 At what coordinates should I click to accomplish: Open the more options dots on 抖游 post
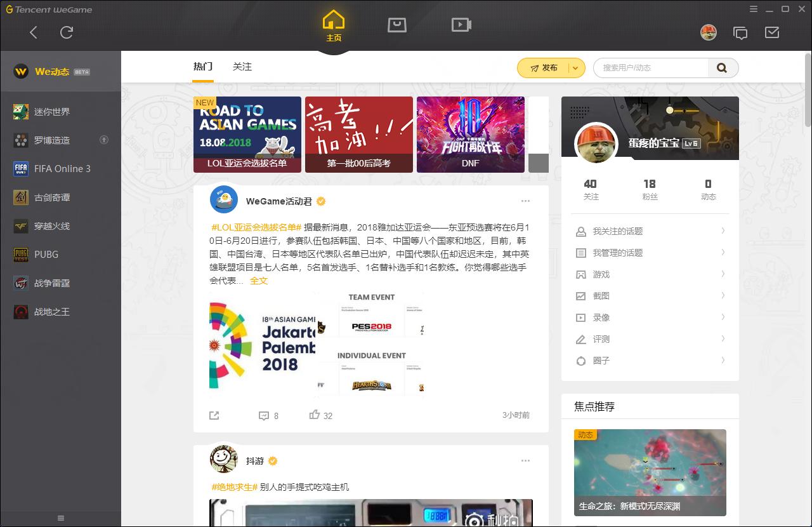point(525,461)
